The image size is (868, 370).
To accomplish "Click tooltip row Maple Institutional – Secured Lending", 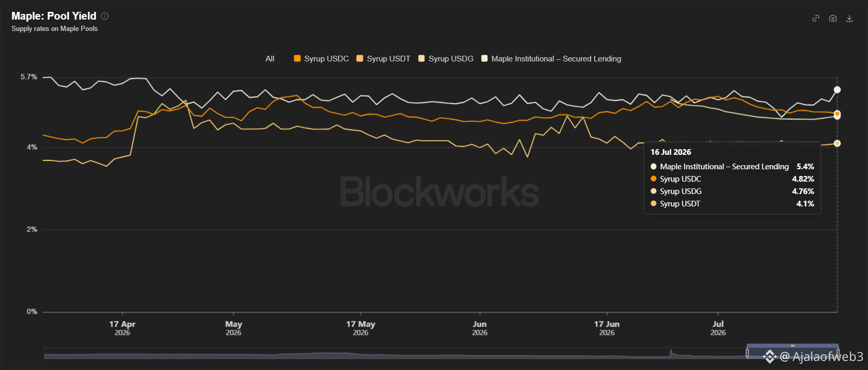I will (732, 167).
